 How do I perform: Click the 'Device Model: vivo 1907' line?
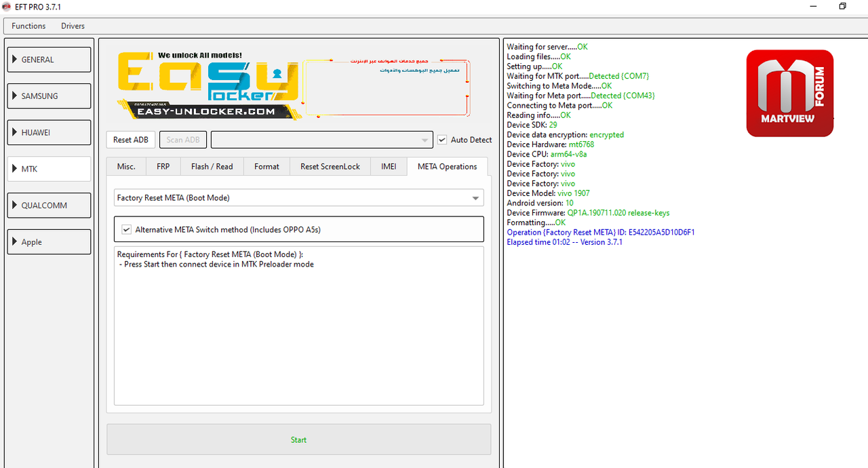click(x=548, y=193)
